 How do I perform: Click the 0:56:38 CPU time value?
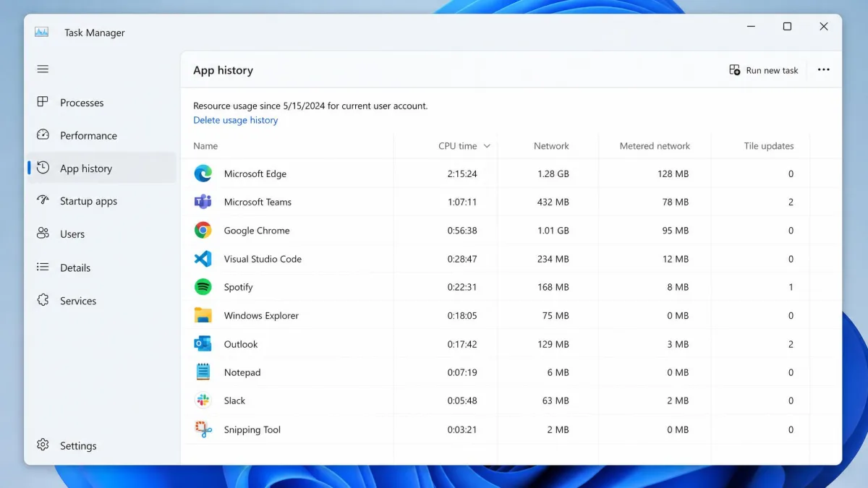click(x=462, y=231)
